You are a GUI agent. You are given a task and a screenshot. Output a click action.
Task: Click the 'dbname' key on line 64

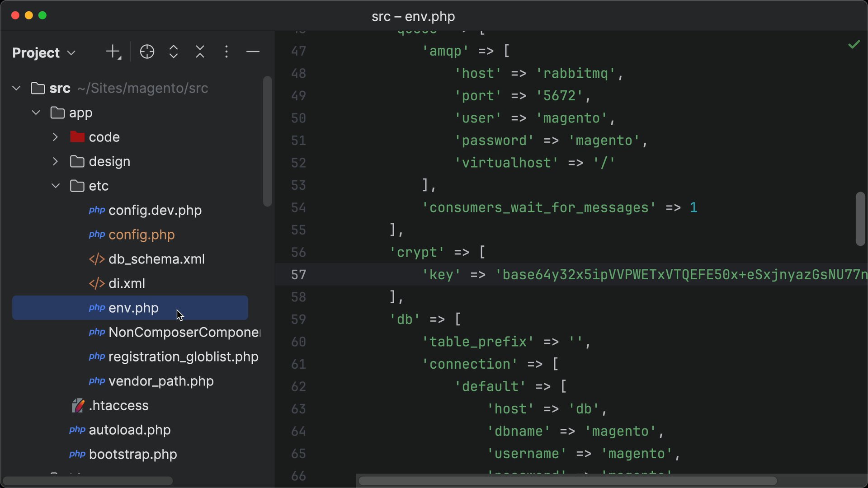pos(519,431)
